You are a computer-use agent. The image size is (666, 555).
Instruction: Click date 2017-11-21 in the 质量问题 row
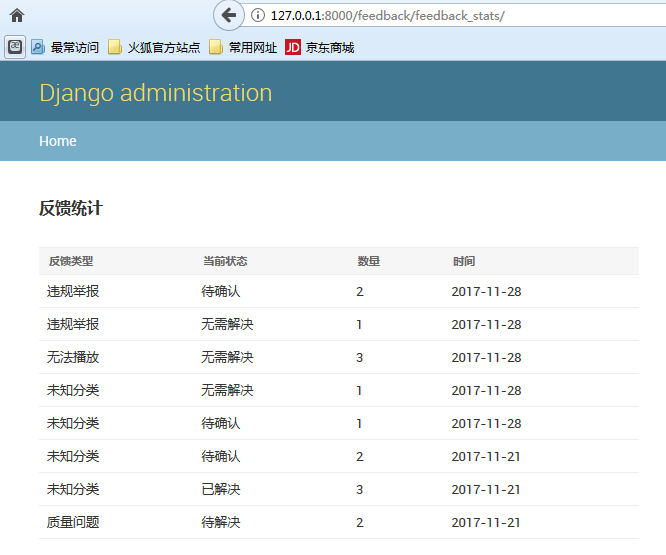tap(486, 522)
